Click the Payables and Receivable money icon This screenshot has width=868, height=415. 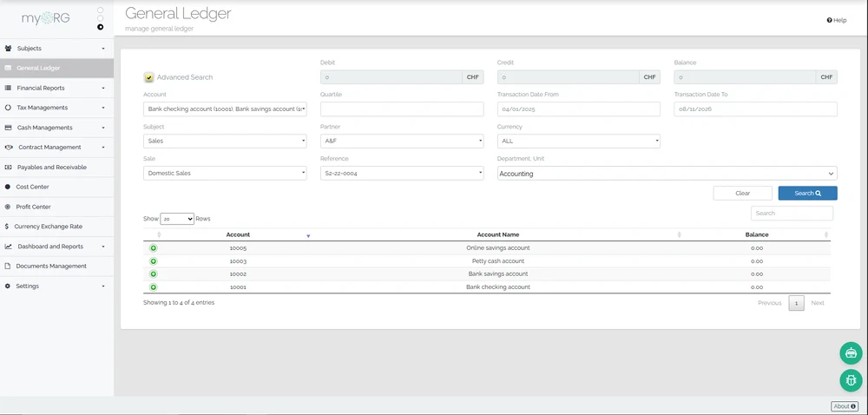coord(9,167)
